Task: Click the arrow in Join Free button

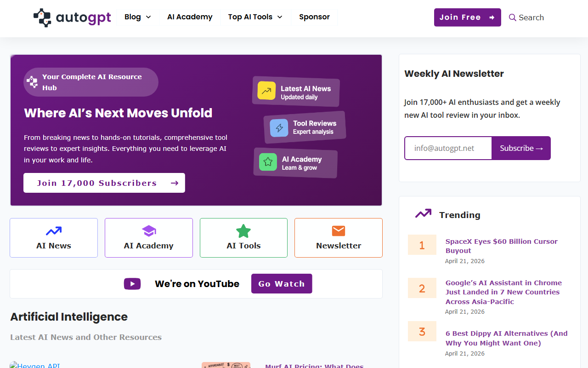Action: click(492, 17)
